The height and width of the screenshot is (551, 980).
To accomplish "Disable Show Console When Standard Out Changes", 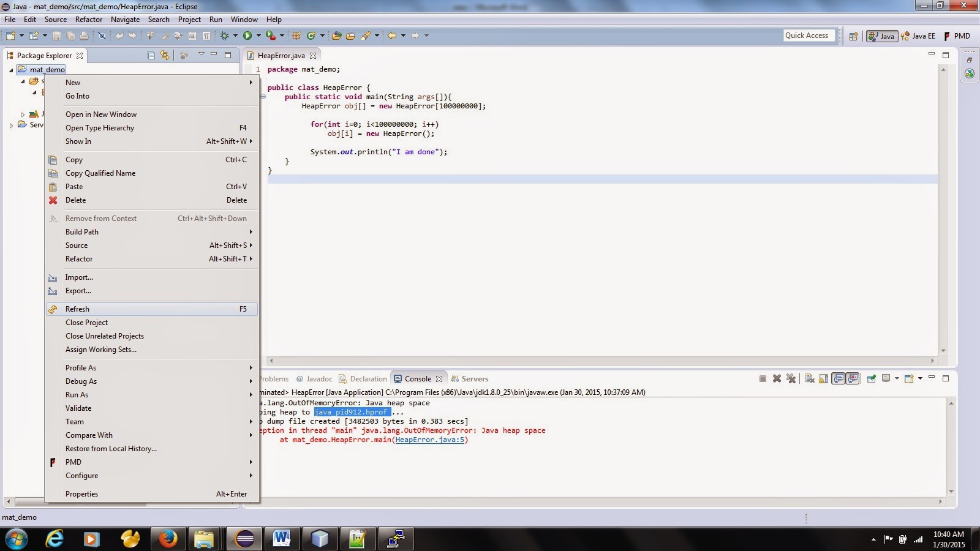I will [x=839, y=378].
